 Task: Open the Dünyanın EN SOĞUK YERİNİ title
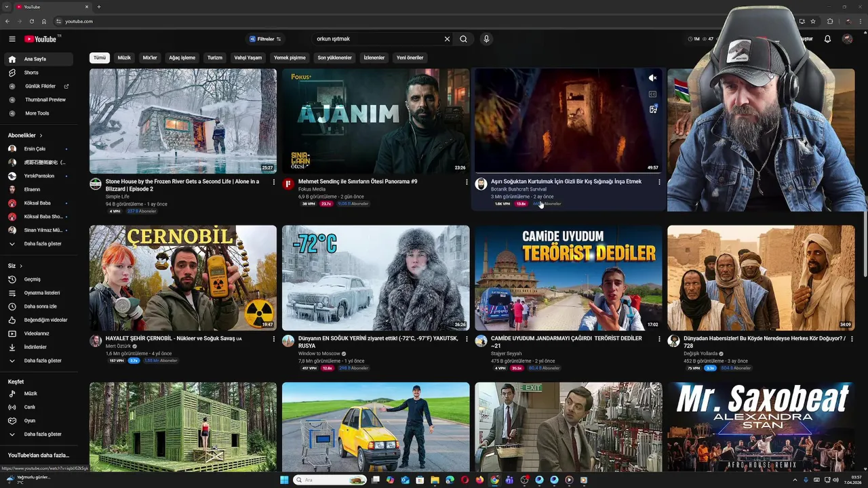tap(378, 342)
